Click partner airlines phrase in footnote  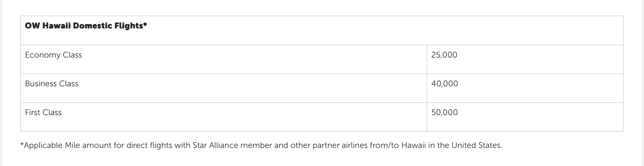tap(340, 145)
